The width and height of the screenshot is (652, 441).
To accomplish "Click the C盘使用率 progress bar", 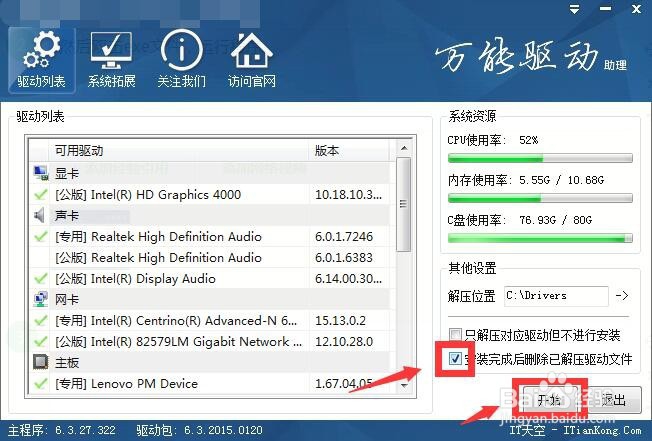I will click(x=540, y=238).
